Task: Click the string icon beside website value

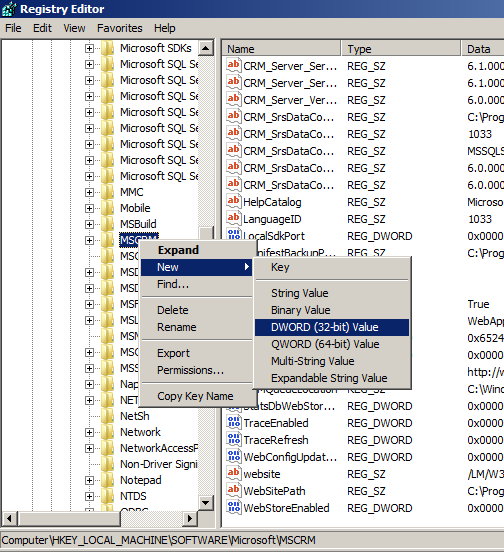Action: coord(234,473)
